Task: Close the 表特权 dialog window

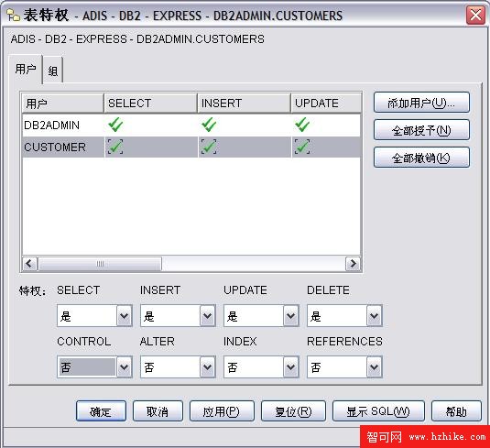Action: [475, 15]
